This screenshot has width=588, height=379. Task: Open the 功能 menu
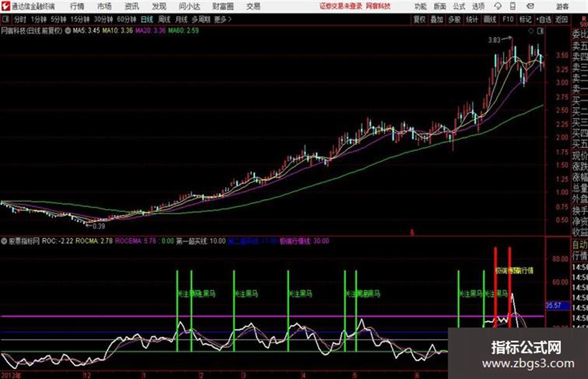coord(421,6)
